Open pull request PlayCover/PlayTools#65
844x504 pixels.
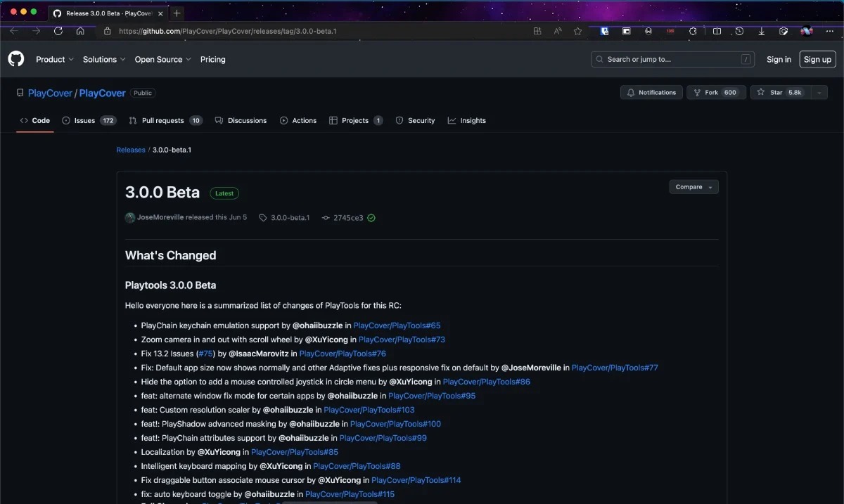point(396,325)
